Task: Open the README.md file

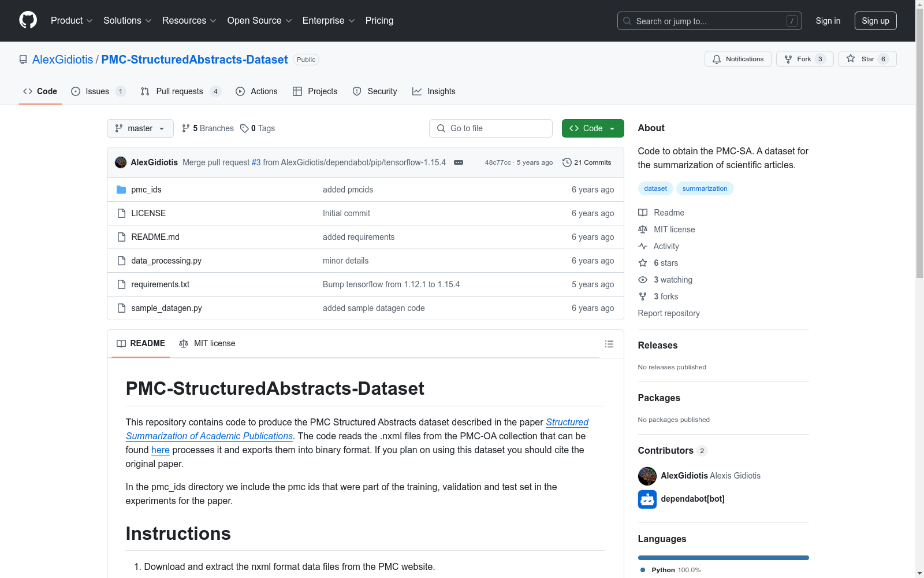Action: [x=155, y=237]
